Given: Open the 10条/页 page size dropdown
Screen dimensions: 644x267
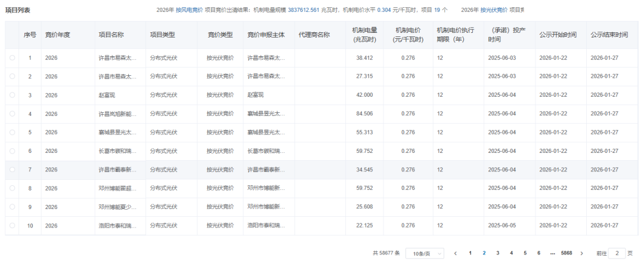Looking at the screenshot, I should pos(425,253).
